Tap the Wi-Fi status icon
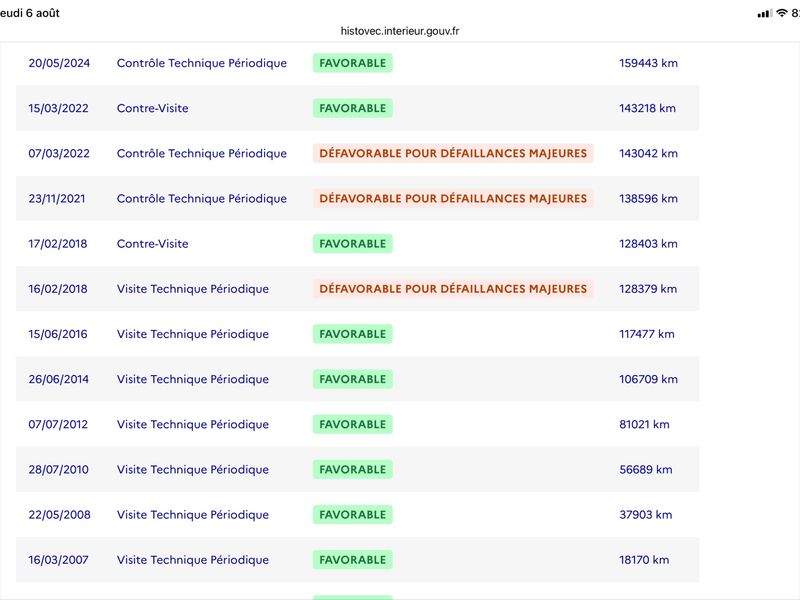Viewport: 800px width, 600px height. click(x=782, y=13)
